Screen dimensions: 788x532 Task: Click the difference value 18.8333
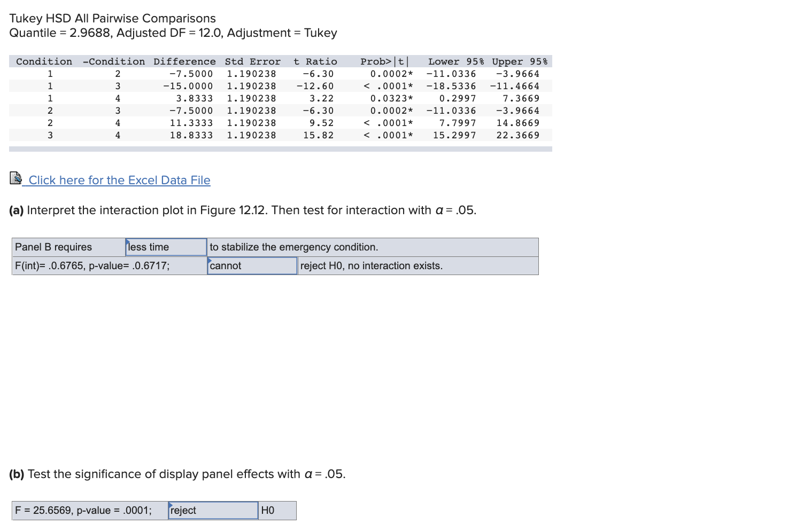click(x=191, y=135)
